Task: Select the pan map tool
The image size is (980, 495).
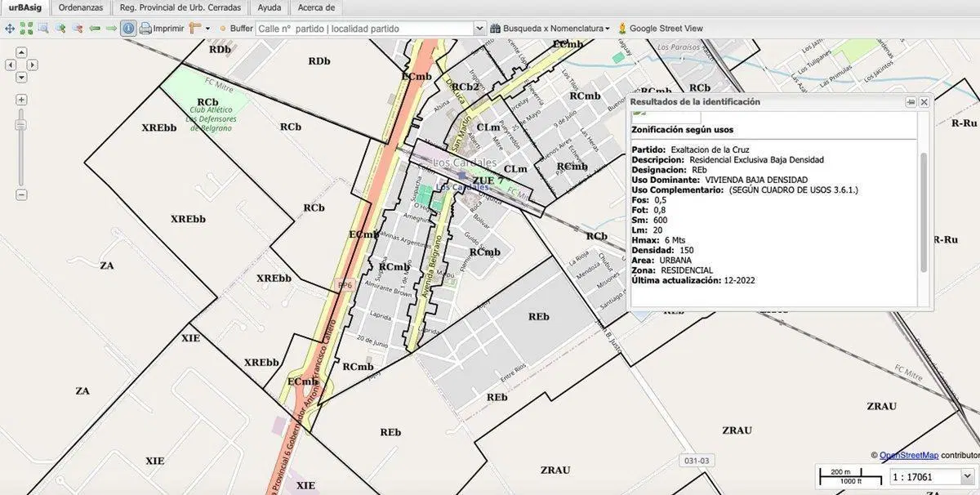Action: 10,28
